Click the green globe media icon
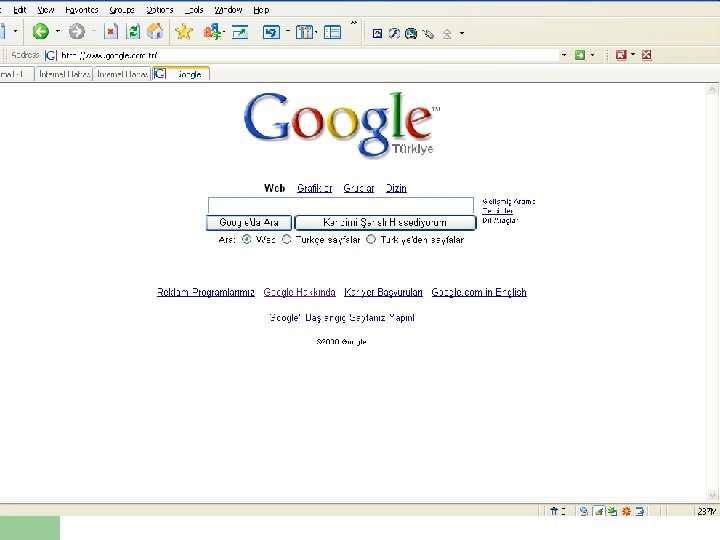This screenshot has width=720, height=540. pos(411,33)
